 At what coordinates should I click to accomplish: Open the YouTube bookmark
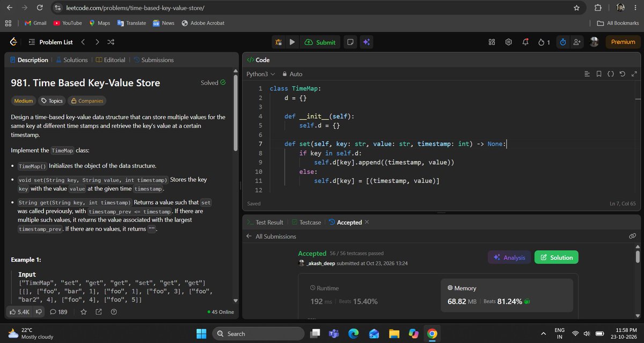pos(68,23)
